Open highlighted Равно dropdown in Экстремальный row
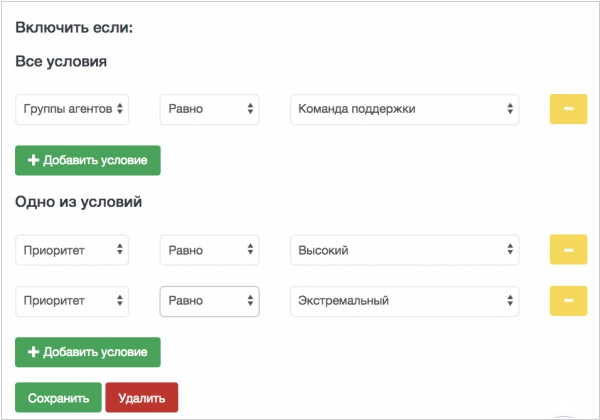The width and height of the screenshot is (600, 420). (x=209, y=301)
